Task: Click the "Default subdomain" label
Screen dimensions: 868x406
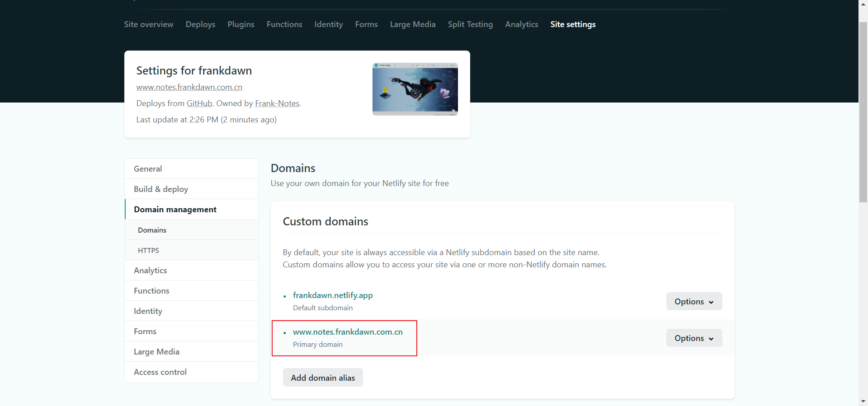Action: click(x=323, y=308)
